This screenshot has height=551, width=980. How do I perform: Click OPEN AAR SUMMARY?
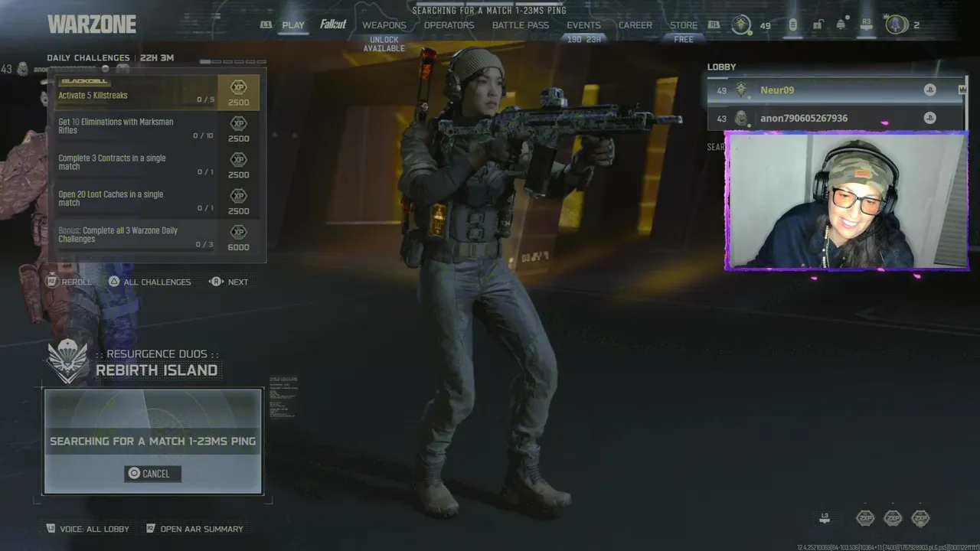pyautogui.click(x=194, y=529)
